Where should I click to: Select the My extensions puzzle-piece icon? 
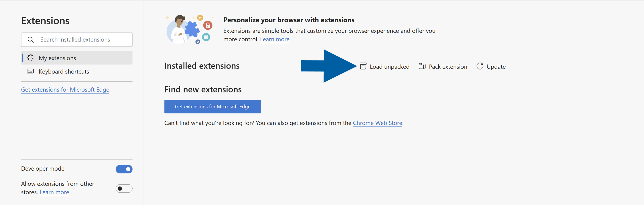click(30, 58)
